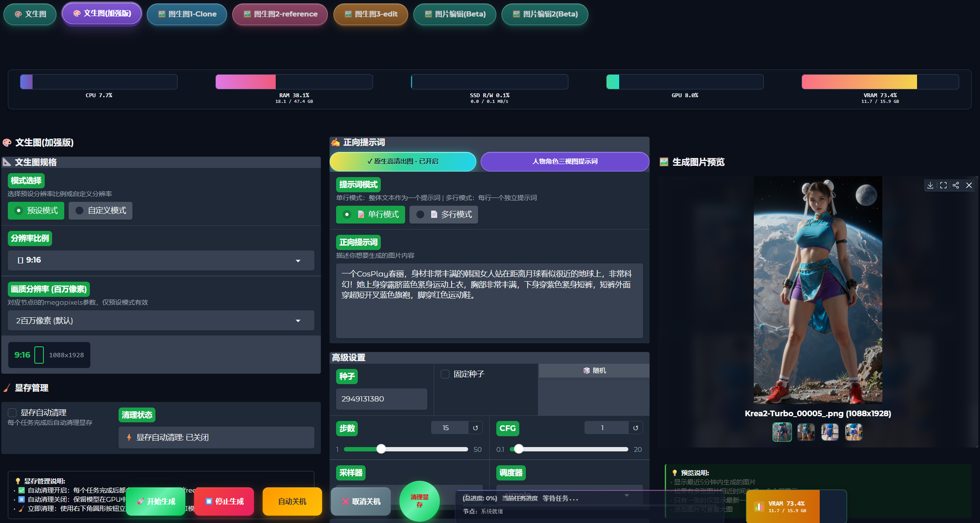Download the generated preview image
The width and height of the screenshot is (980, 523).
pyautogui.click(x=930, y=185)
